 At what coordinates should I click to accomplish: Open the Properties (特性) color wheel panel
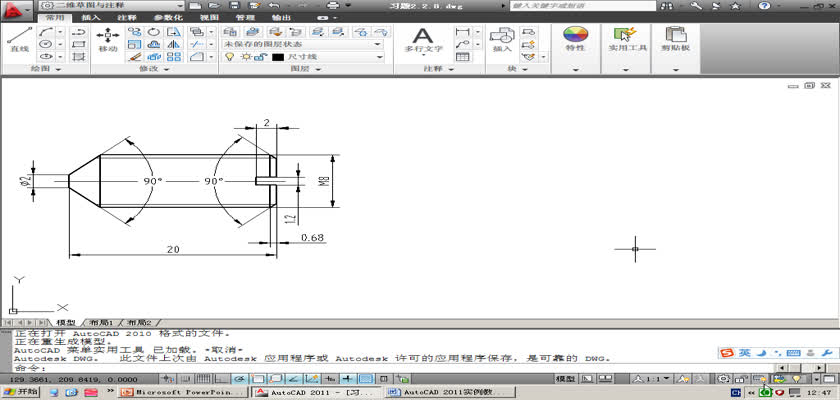(575, 39)
